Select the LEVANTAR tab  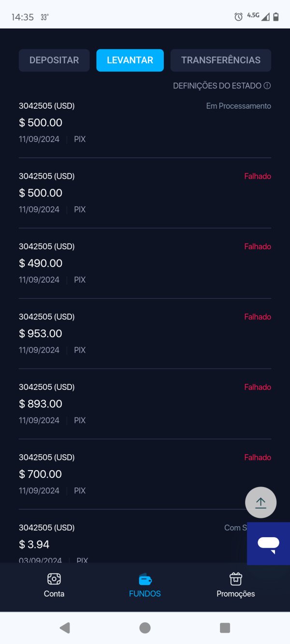(x=130, y=60)
